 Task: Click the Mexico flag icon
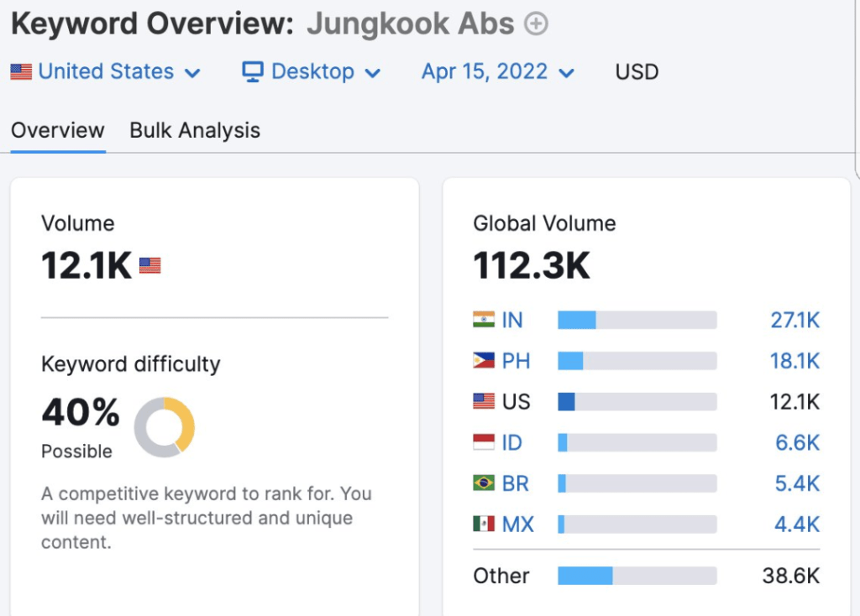pos(484,525)
